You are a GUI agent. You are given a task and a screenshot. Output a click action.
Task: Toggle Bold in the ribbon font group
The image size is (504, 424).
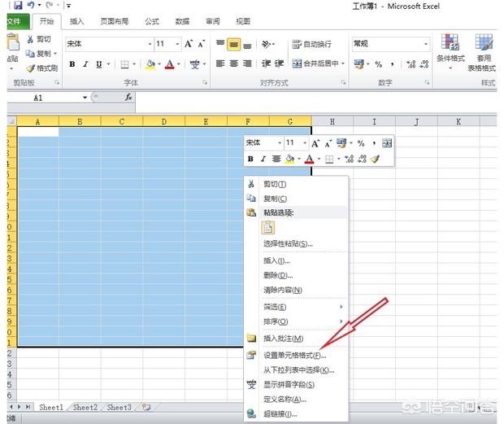point(72,64)
